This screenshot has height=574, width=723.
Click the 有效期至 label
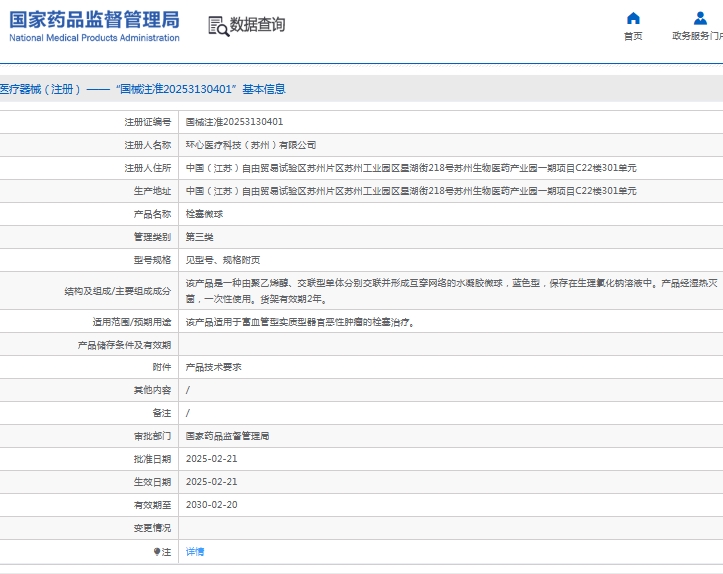(x=152, y=505)
